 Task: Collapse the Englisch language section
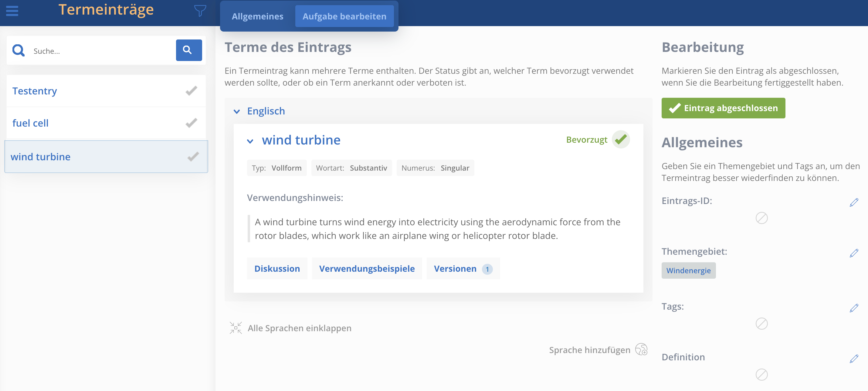click(x=237, y=112)
